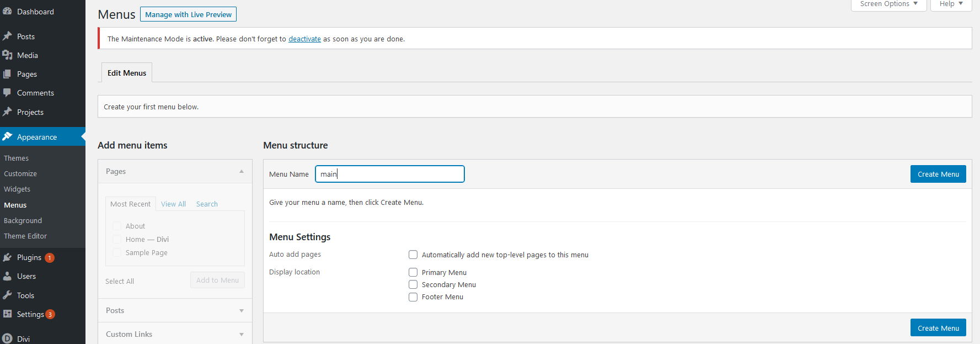Click the Comments speech bubble icon
Viewport: 980px width, 344px height.
coord(7,93)
